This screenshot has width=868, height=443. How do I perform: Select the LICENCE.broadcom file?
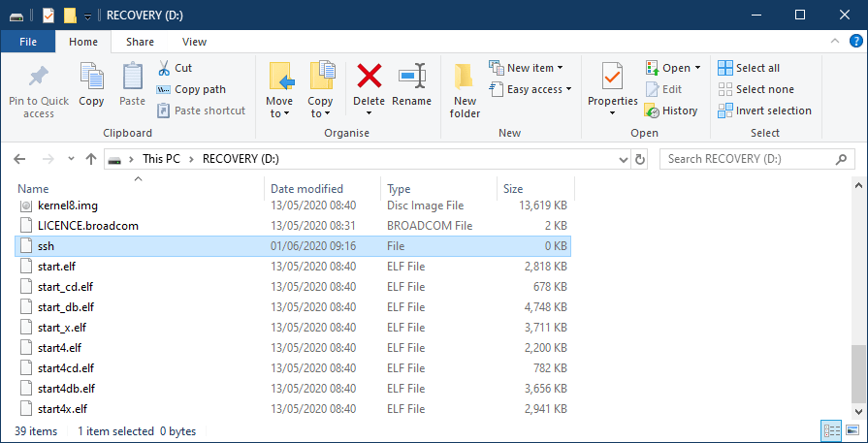[292, 226]
